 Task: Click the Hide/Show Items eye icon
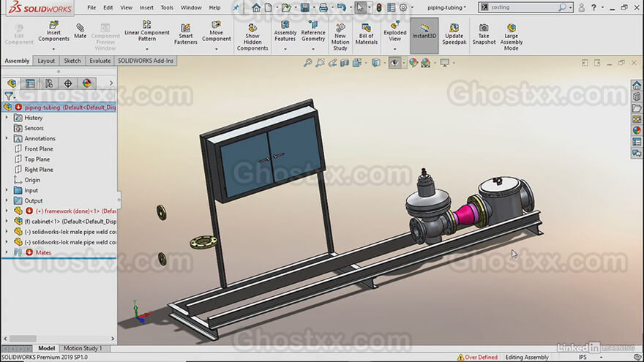click(394, 63)
